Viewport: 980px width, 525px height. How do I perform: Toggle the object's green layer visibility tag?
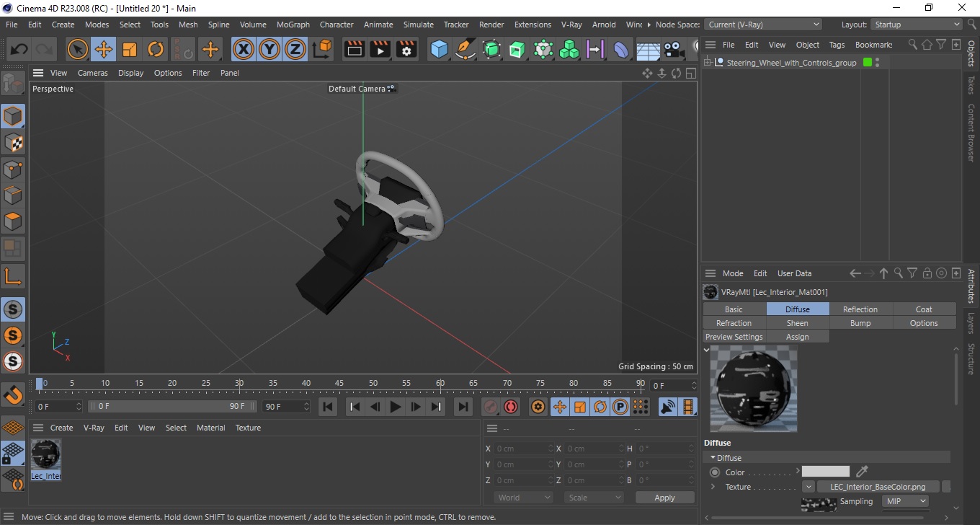click(867, 63)
